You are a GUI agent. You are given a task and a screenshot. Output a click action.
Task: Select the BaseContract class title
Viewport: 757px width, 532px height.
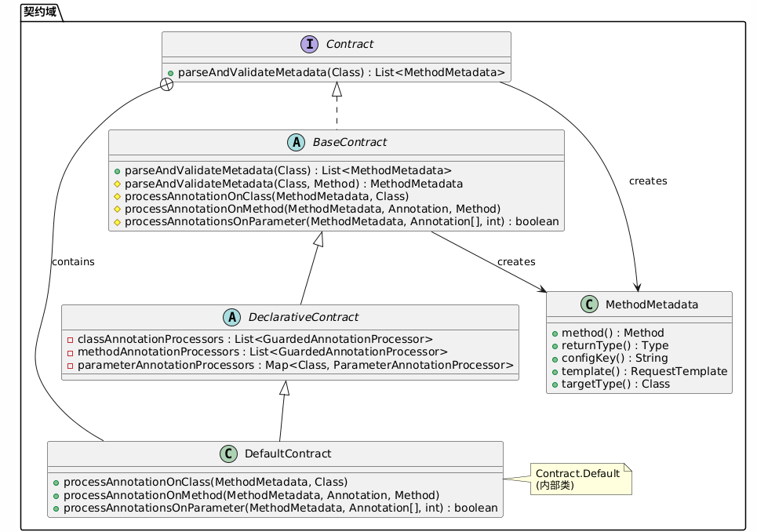click(350, 142)
